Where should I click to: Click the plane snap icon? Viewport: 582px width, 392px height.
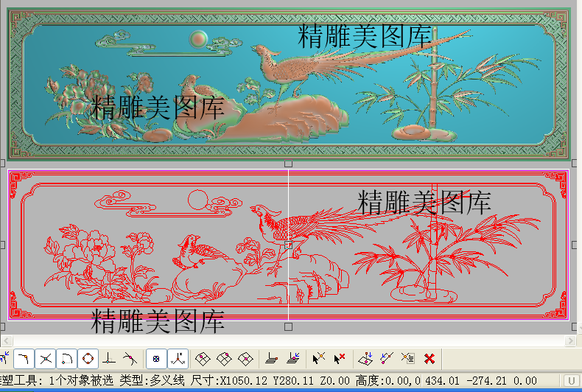pyautogui.click(x=272, y=359)
